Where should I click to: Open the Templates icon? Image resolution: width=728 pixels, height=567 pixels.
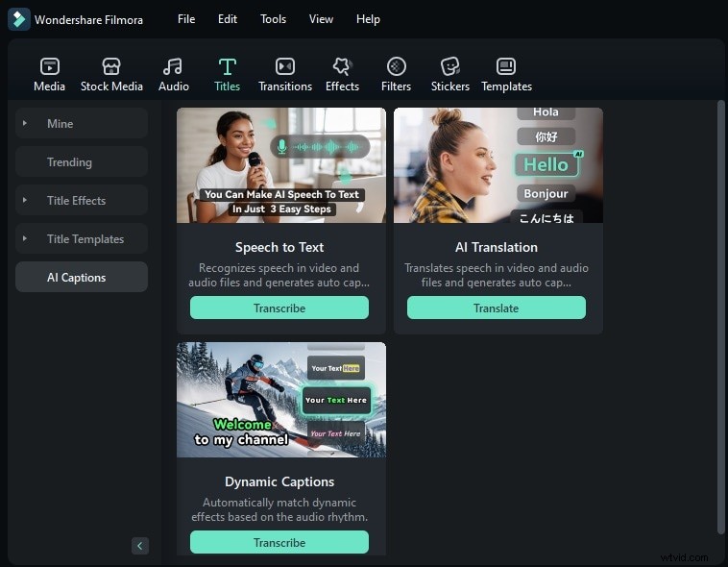tap(506, 66)
